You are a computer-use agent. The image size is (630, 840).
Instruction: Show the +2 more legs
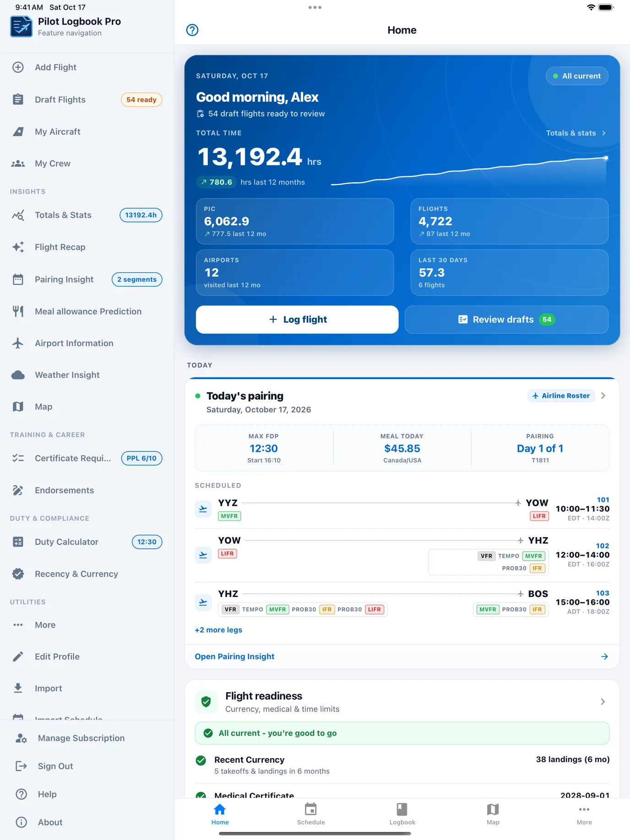click(x=218, y=630)
